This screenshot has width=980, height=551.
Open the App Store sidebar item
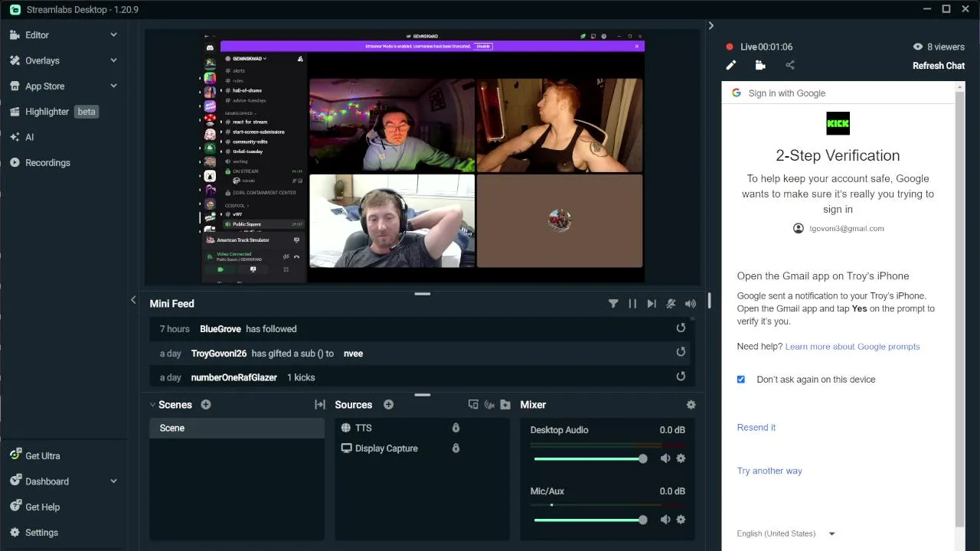pos(44,86)
